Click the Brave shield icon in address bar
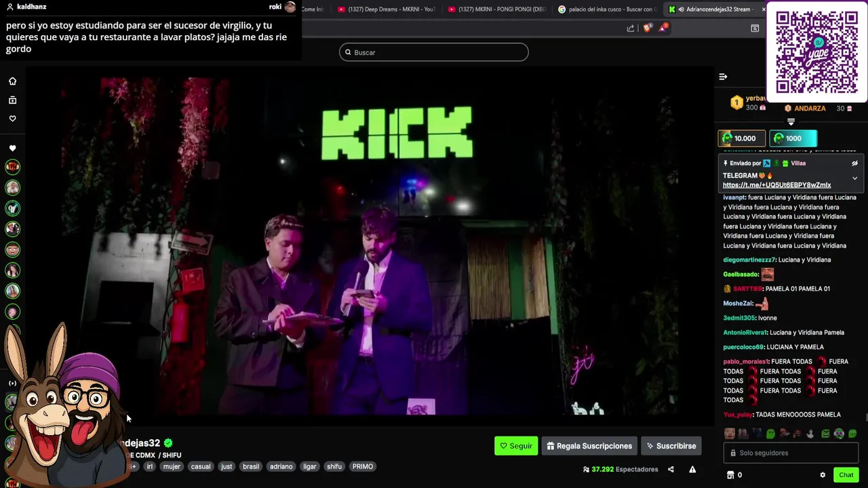This screenshot has width=868, height=488. click(647, 28)
